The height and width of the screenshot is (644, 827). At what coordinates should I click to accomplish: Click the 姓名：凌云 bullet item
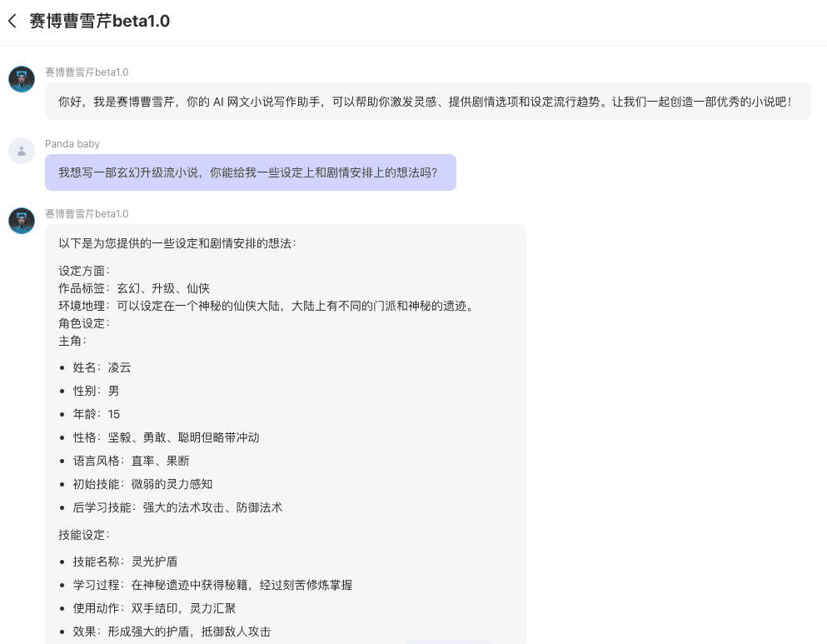(102, 367)
